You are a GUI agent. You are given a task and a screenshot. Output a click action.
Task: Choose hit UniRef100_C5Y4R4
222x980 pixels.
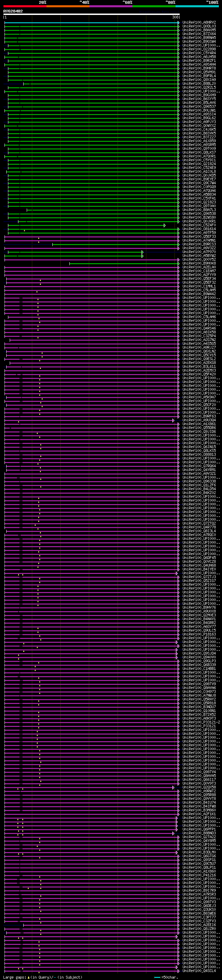(x=199, y=53)
